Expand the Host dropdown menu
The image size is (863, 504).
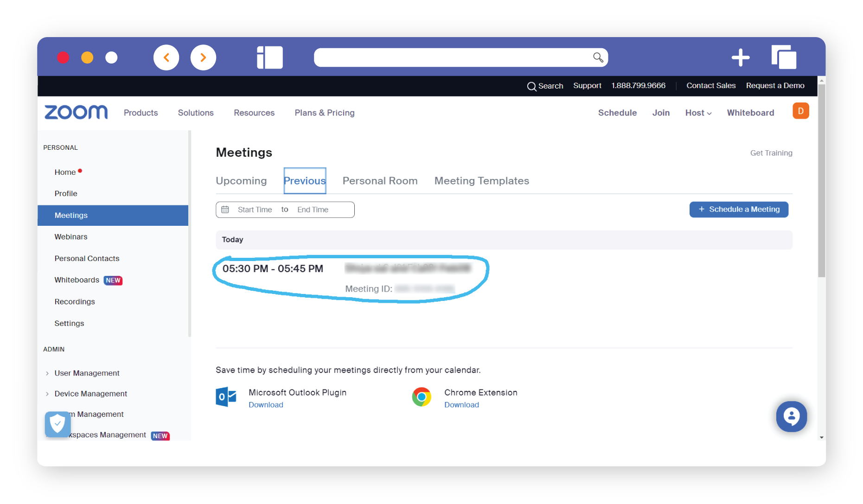pos(698,113)
